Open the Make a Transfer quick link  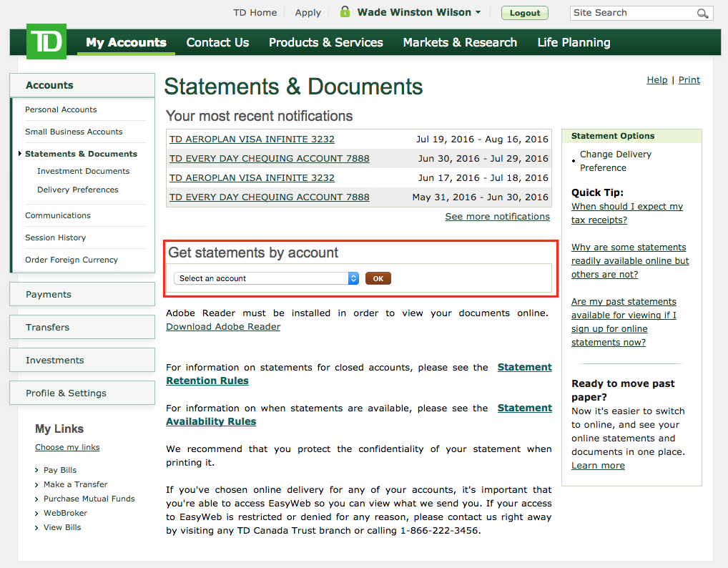(x=76, y=484)
